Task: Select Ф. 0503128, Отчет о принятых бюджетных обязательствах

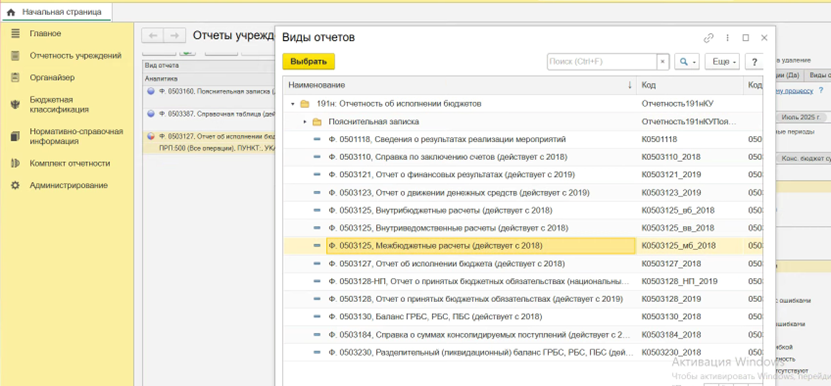Action: tap(475, 299)
